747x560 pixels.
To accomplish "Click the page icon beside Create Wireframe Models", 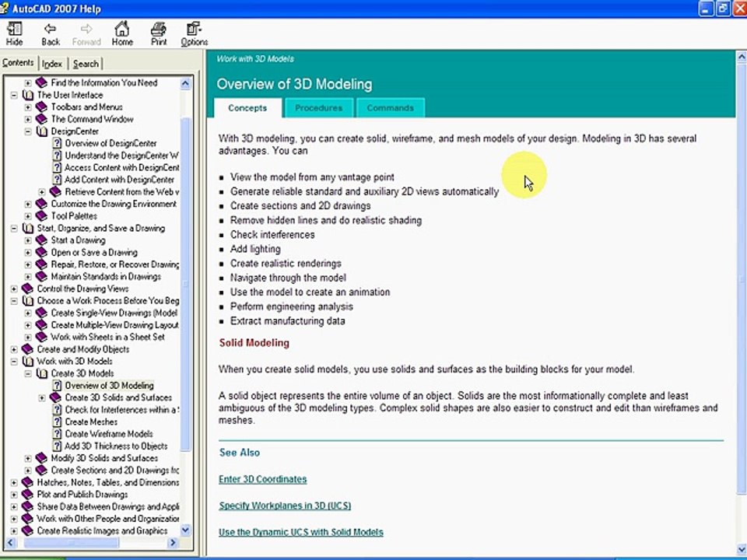I will click(57, 434).
